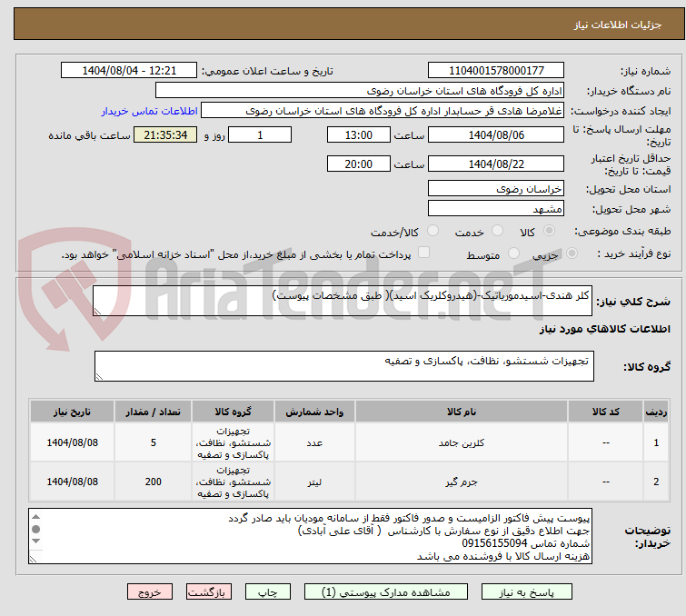The image size is (686, 616).
Task: Click the delivery province field خراسان رضوی
Action: coord(496,189)
